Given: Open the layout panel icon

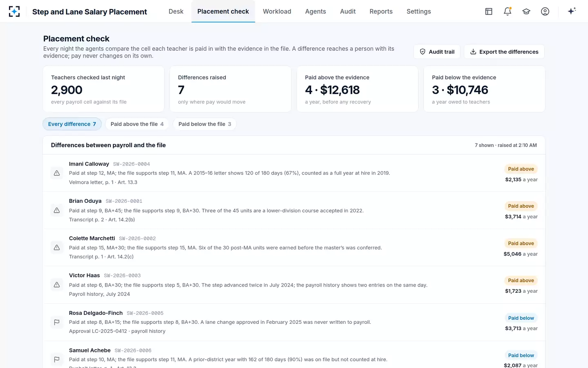Looking at the screenshot, I should [x=489, y=11].
